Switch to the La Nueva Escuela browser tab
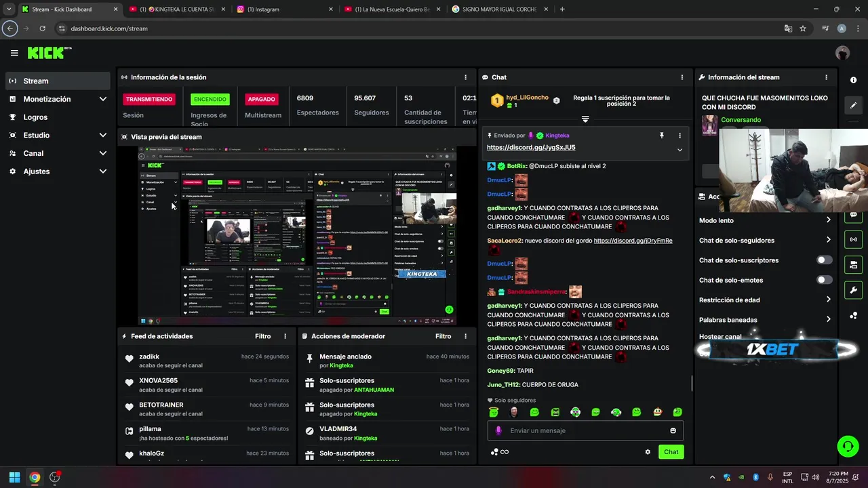 pyautogui.click(x=391, y=9)
